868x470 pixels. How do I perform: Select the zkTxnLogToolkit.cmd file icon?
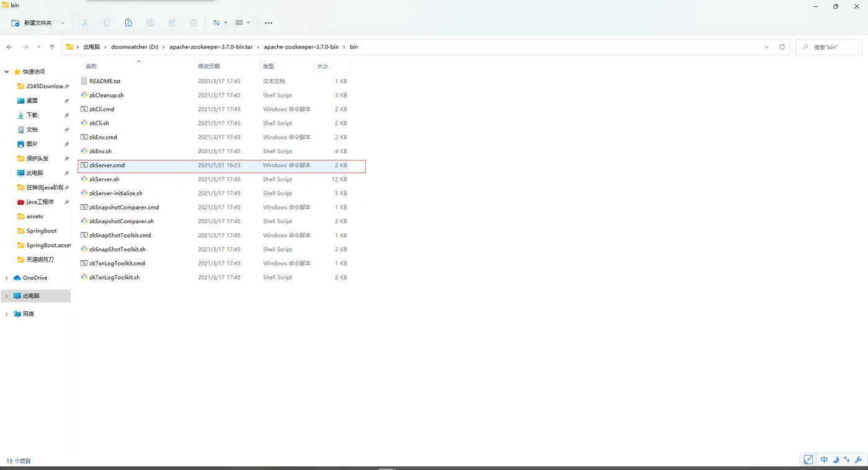(84, 264)
